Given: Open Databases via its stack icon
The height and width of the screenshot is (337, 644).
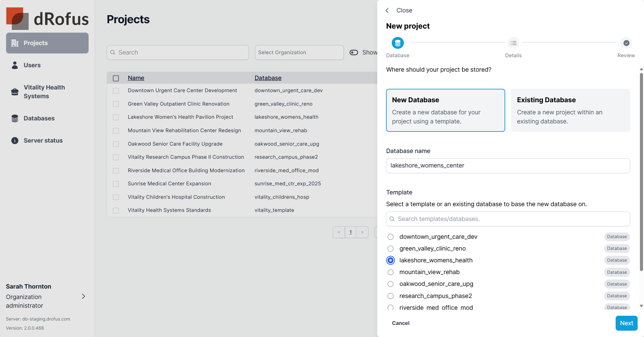Looking at the screenshot, I should pyautogui.click(x=15, y=118).
